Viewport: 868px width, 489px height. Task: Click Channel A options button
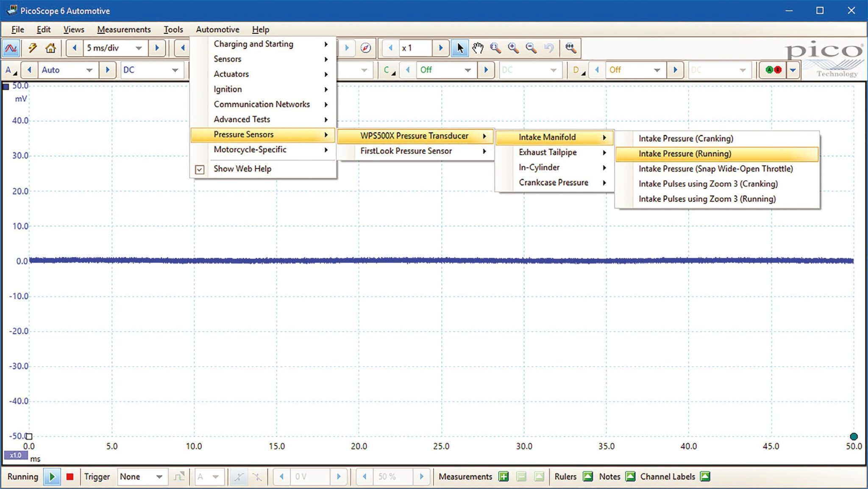(x=11, y=70)
